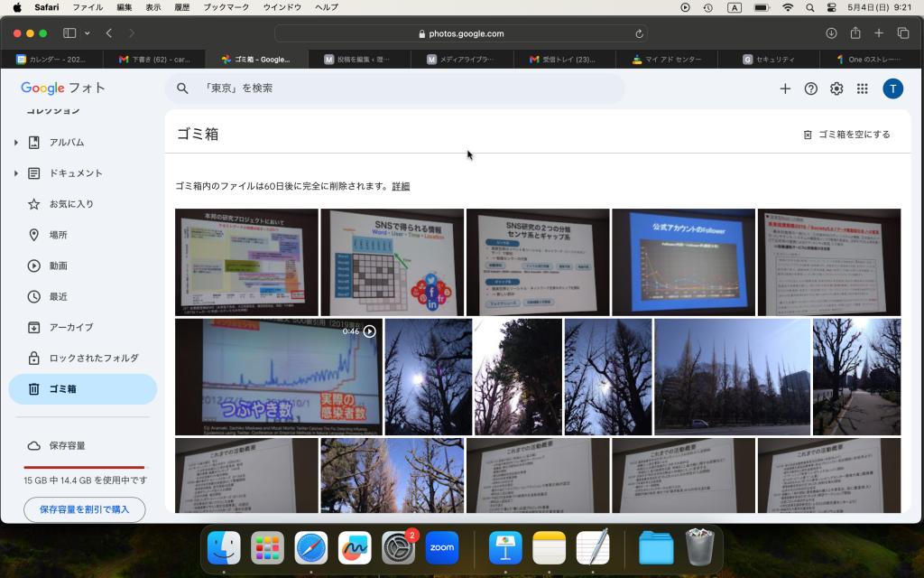
Task: Open Spotlight search in the menu bar
Action: [810, 7]
